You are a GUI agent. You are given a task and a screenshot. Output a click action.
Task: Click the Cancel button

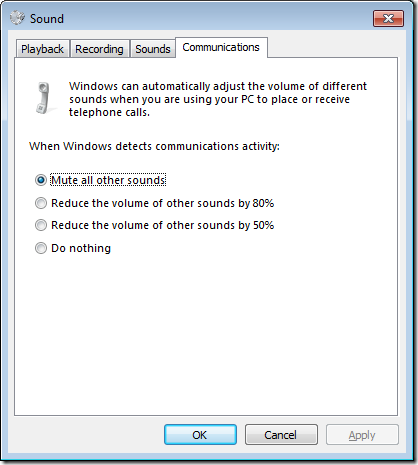pos(281,435)
